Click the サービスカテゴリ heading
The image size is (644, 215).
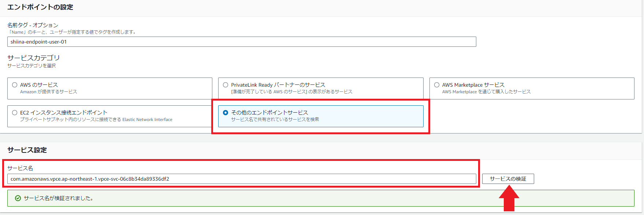click(33, 58)
